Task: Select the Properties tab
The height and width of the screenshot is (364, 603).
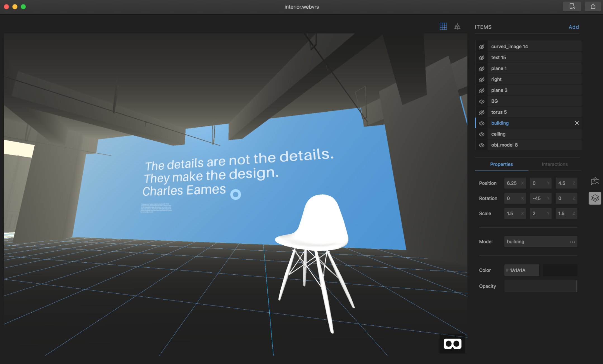Action: point(501,164)
